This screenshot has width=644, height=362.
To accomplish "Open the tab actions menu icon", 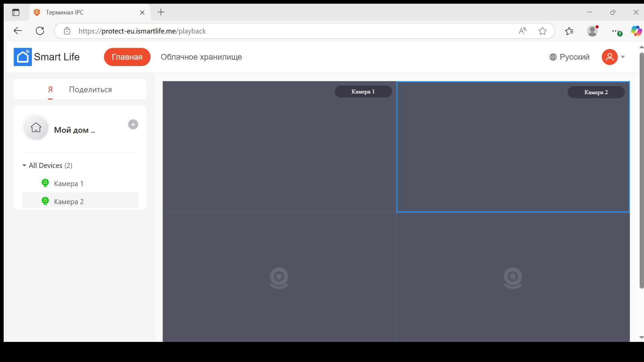I will click(x=16, y=12).
